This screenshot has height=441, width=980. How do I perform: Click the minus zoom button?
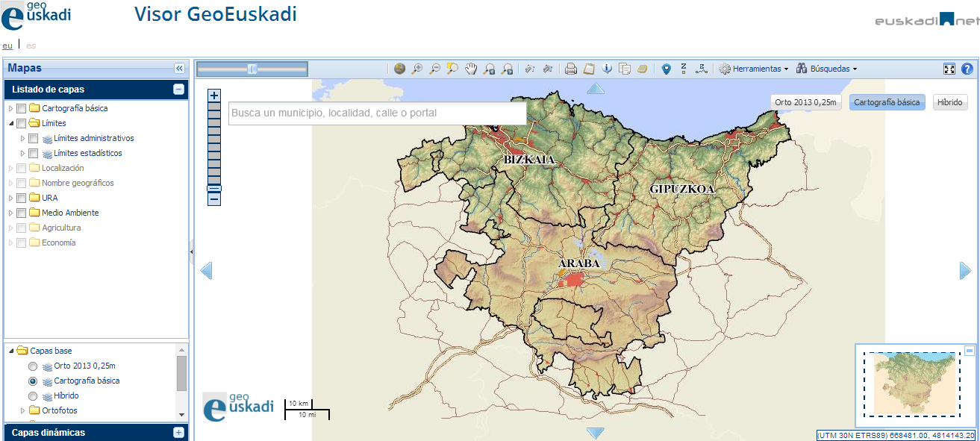(x=214, y=199)
